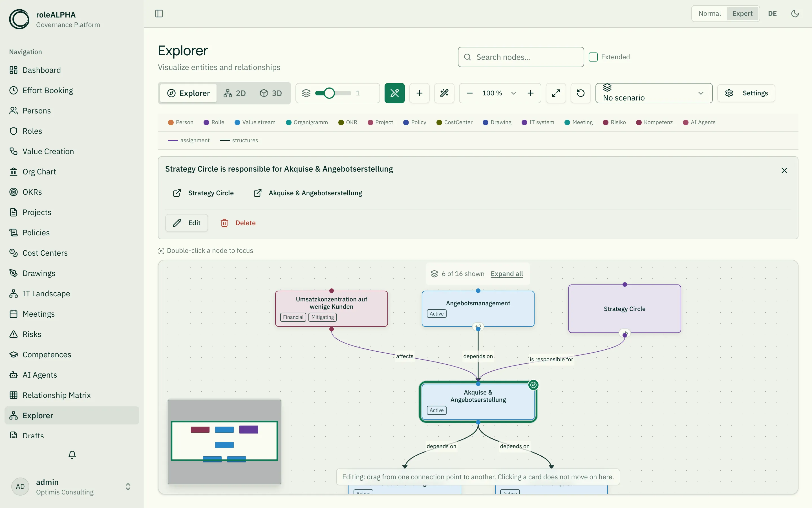Switch to the 2D view tab
812x508 pixels.
point(235,93)
